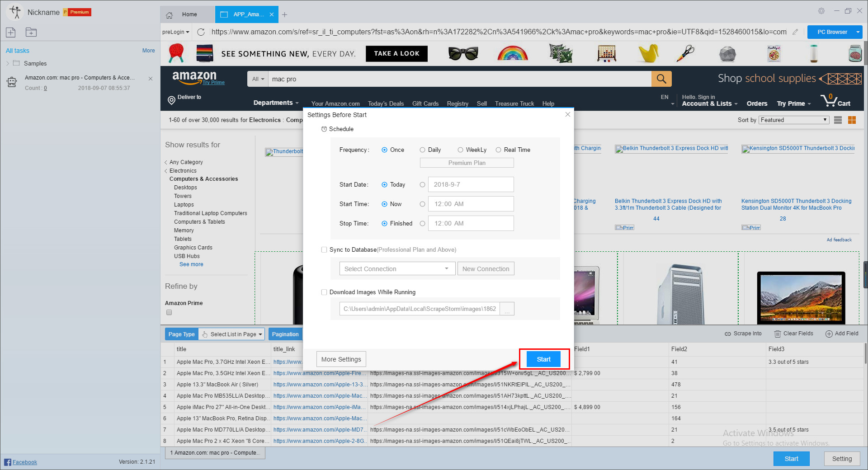The width and height of the screenshot is (868, 470).
Task: Open the Facebook icon link
Action: pos(8,462)
